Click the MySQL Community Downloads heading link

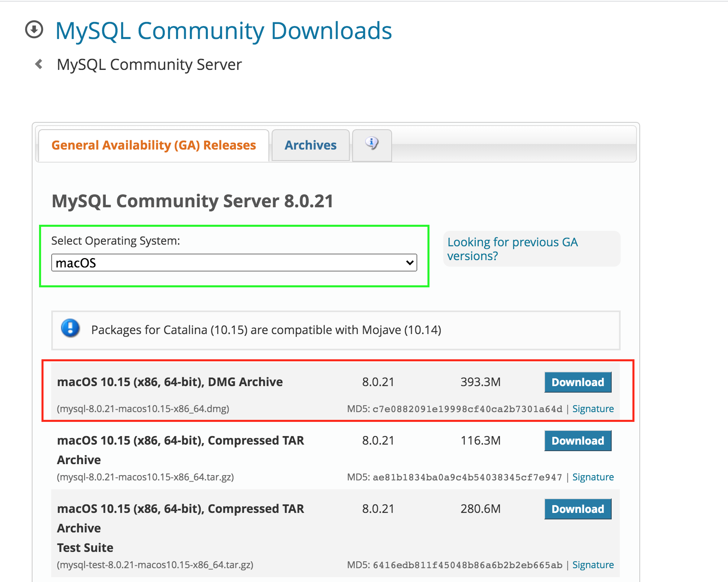pos(224,31)
